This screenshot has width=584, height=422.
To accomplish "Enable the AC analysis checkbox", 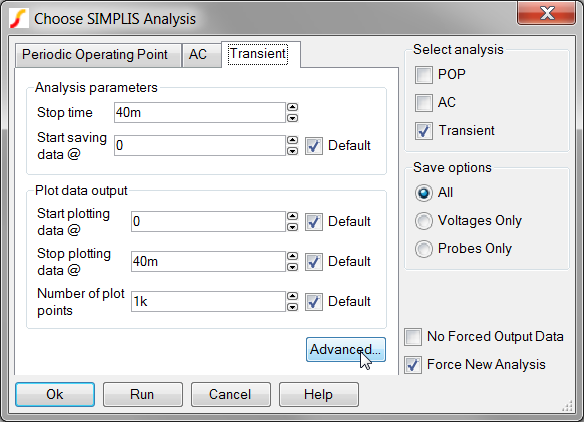I will (424, 103).
